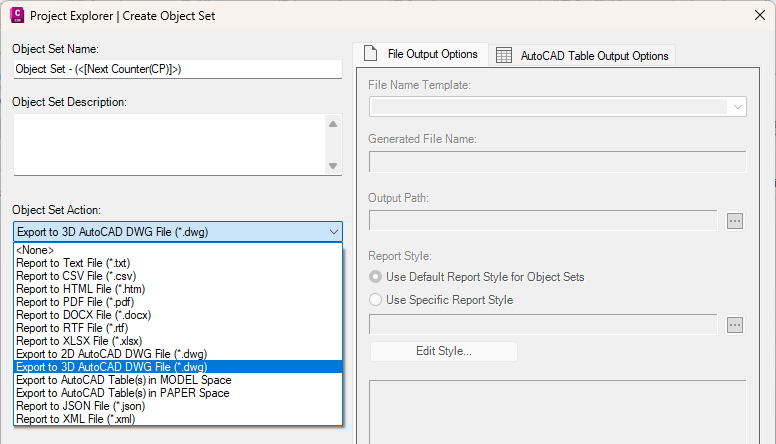Select Use Specific Report Style radio button
Screen dimensions: 776x444
pyautogui.click(x=376, y=299)
